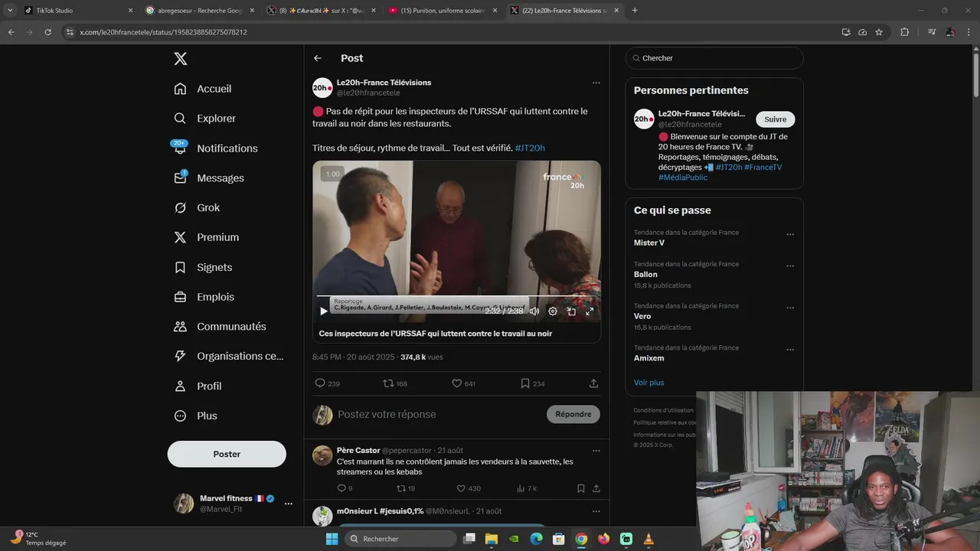Toggle picture-in-picture mode for video
This screenshot has height=551, width=980.
point(571,311)
